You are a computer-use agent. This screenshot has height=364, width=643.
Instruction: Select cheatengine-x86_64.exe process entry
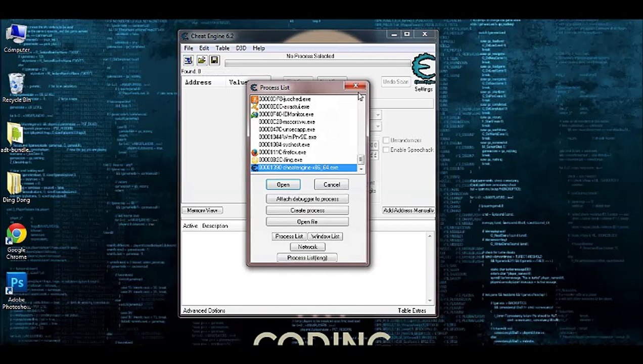(304, 167)
